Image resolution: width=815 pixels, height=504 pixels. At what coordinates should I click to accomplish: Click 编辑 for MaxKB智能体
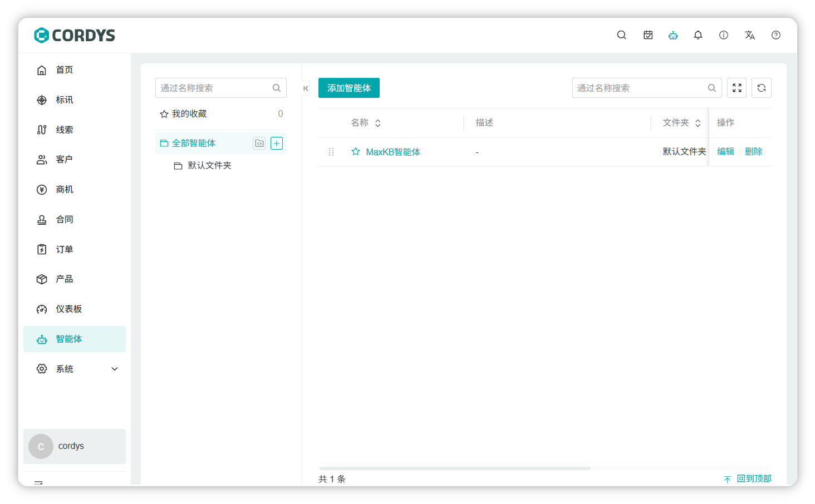(725, 151)
